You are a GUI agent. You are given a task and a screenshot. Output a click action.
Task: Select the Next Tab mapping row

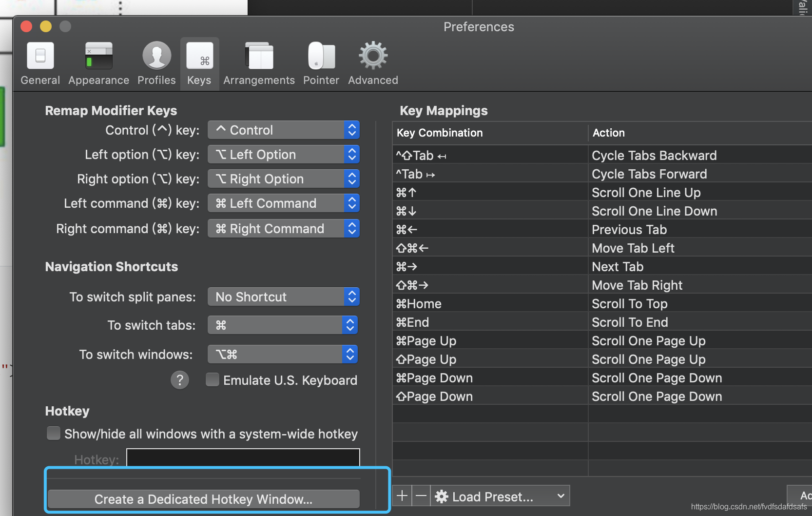point(602,266)
